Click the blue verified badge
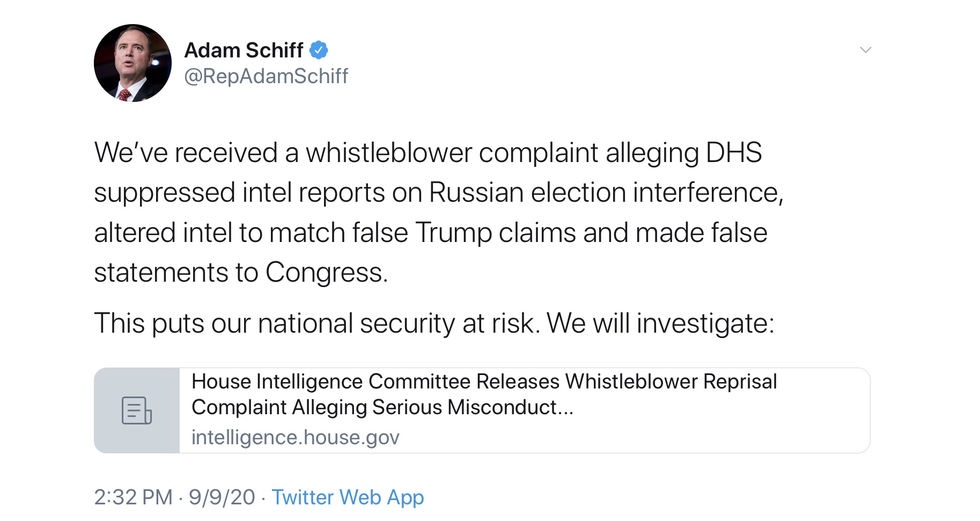 point(319,50)
